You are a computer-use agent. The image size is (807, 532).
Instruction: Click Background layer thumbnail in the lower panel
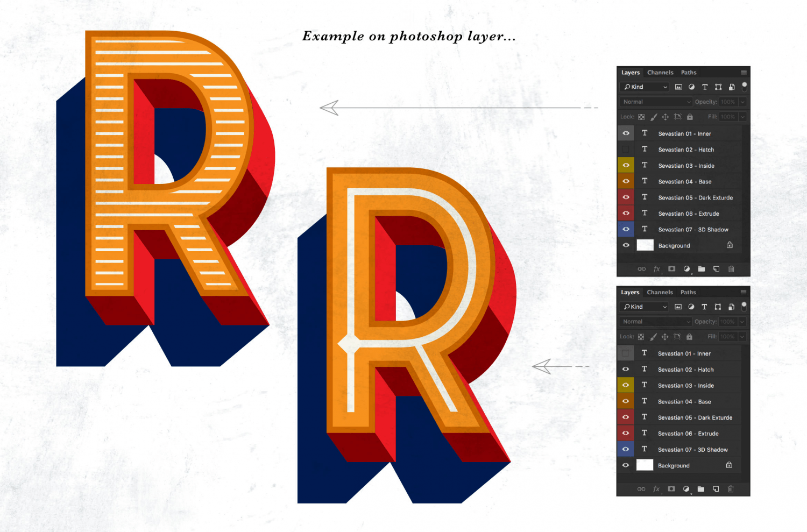(645, 465)
